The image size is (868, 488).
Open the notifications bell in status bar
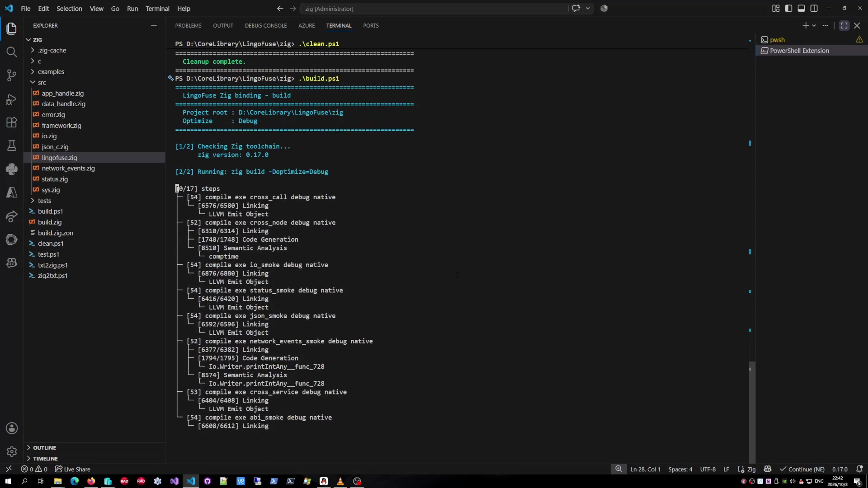point(859,469)
